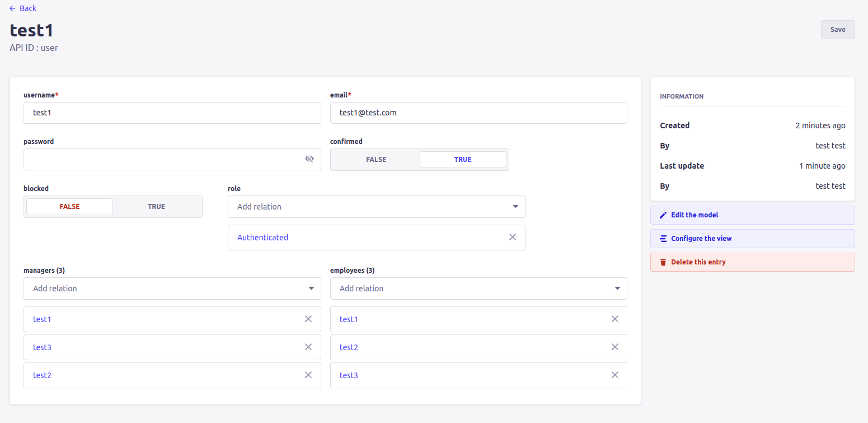868x423 pixels.
Task: Remove the Authenticated role relation
Action: click(x=512, y=237)
